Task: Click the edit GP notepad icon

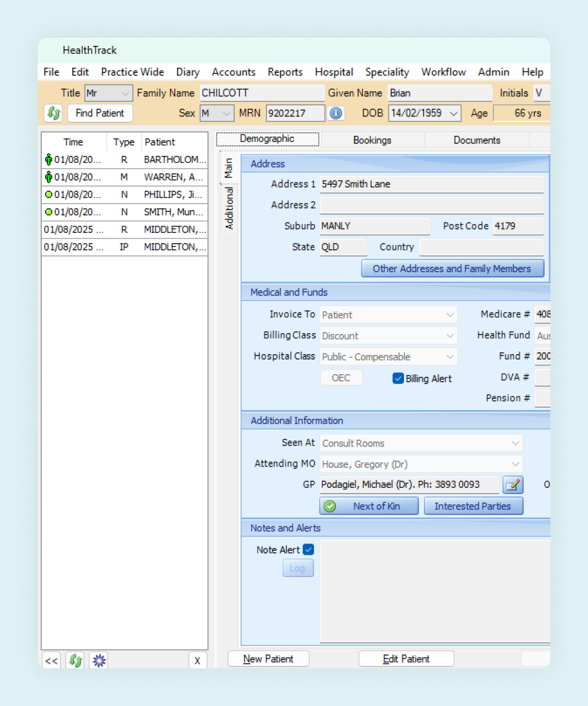Action: pyautogui.click(x=513, y=485)
